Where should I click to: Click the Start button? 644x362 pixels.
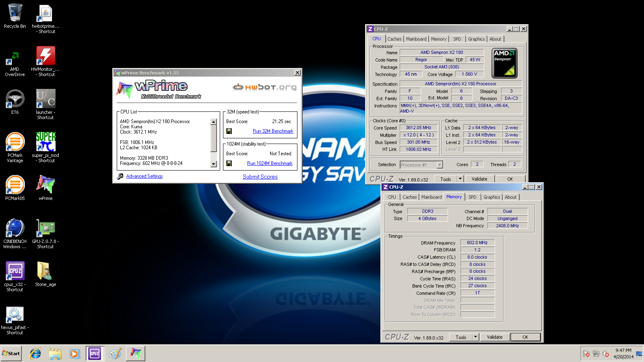[x=11, y=354]
